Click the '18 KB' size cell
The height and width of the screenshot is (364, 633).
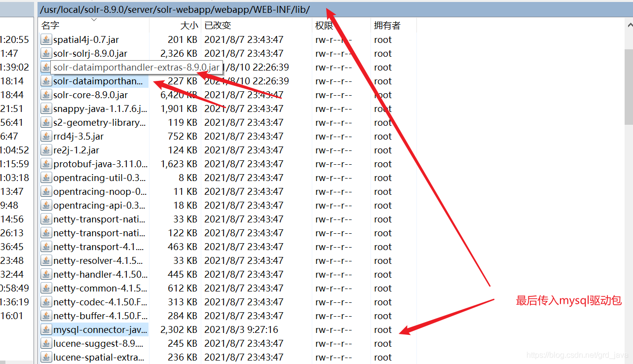[186, 205]
